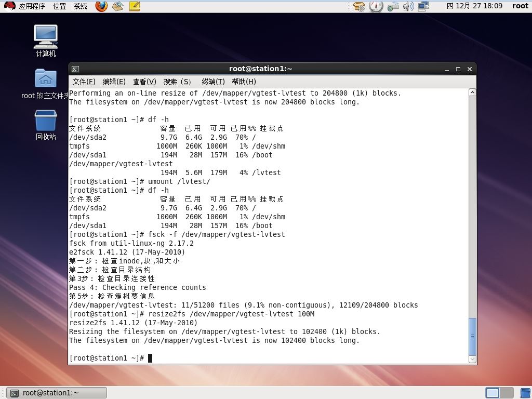Open the trash applet in the bottom panel
The image size is (532, 399).
pyautogui.click(x=526, y=393)
